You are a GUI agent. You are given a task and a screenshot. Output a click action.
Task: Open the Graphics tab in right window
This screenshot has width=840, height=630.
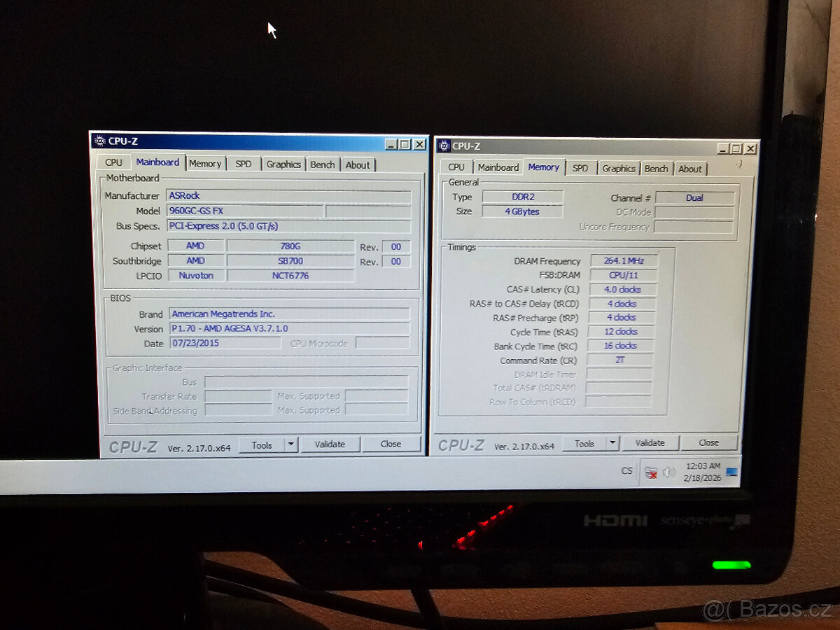click(619, 168)
